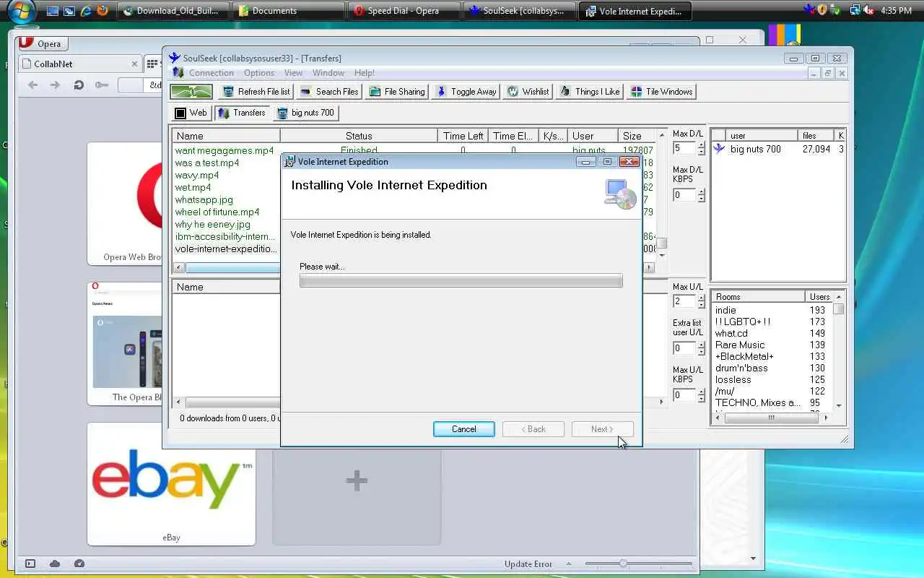Click Opera's cloud sync status icon
924x578 pixels.
point(55,564)
